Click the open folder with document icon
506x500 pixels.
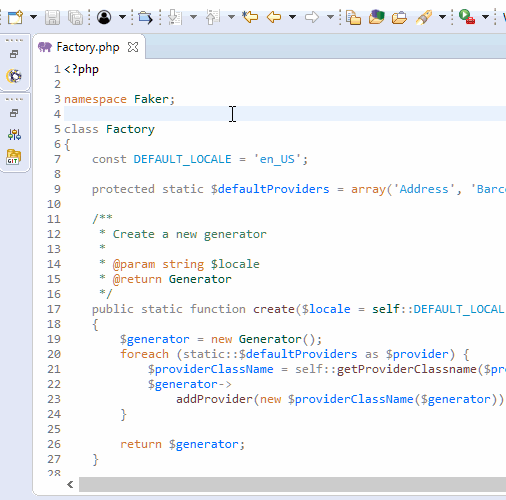(399, 18)
